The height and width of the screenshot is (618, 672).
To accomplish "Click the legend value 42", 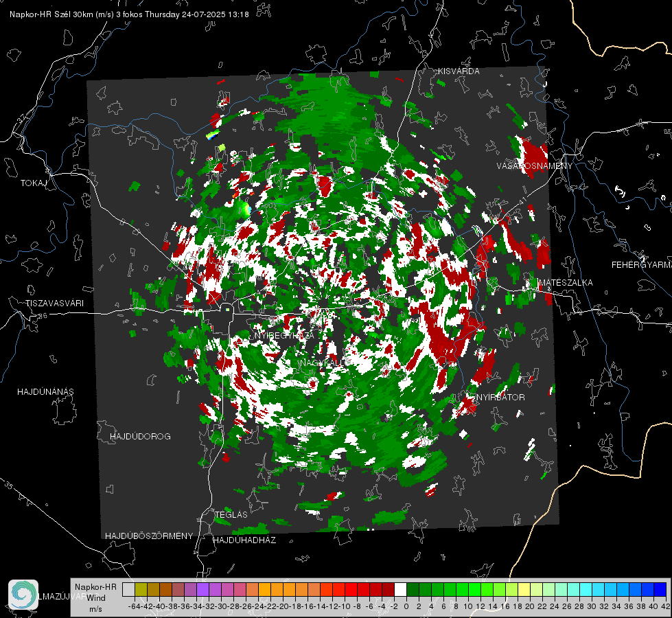I will pos(666,606).
